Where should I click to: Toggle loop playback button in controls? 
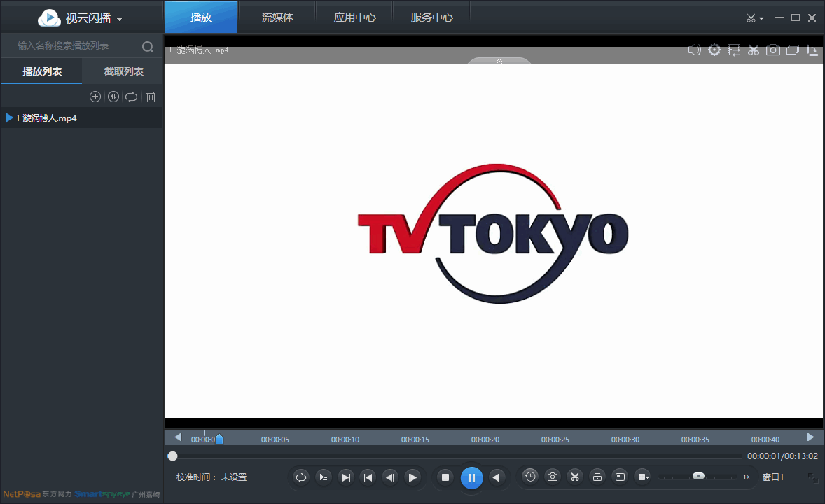301,477
